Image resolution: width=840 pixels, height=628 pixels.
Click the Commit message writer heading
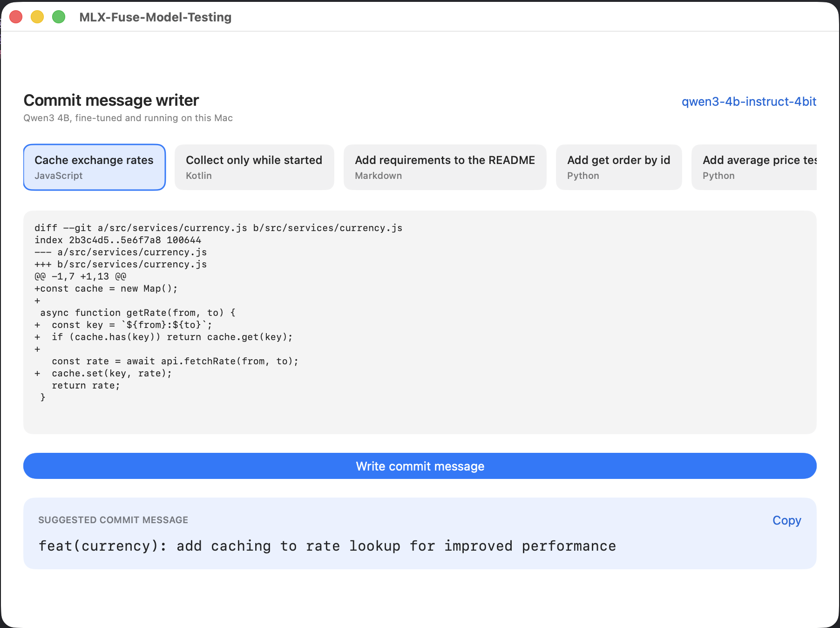click(x=111, y=101)
